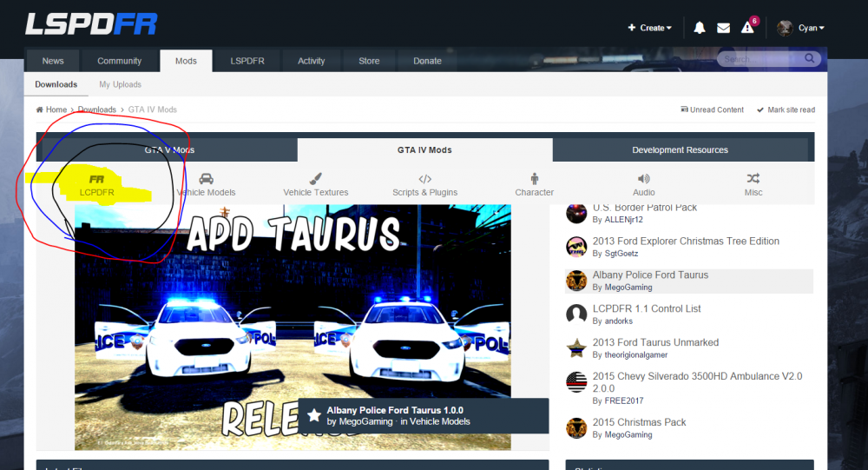The height and width of the screenshot is (470, 868).
Task: Switch to the GTA V Mods tab
Action: point(169,149)
